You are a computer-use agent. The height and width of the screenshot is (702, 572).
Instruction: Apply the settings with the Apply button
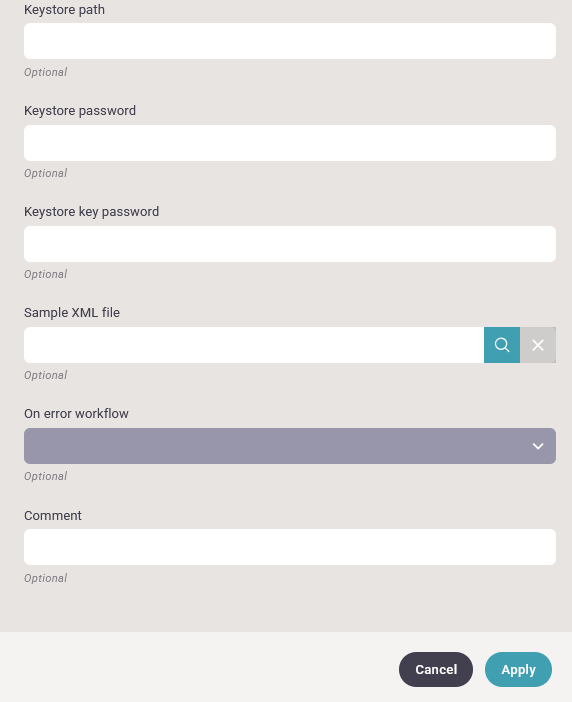(x=518, y=669)
